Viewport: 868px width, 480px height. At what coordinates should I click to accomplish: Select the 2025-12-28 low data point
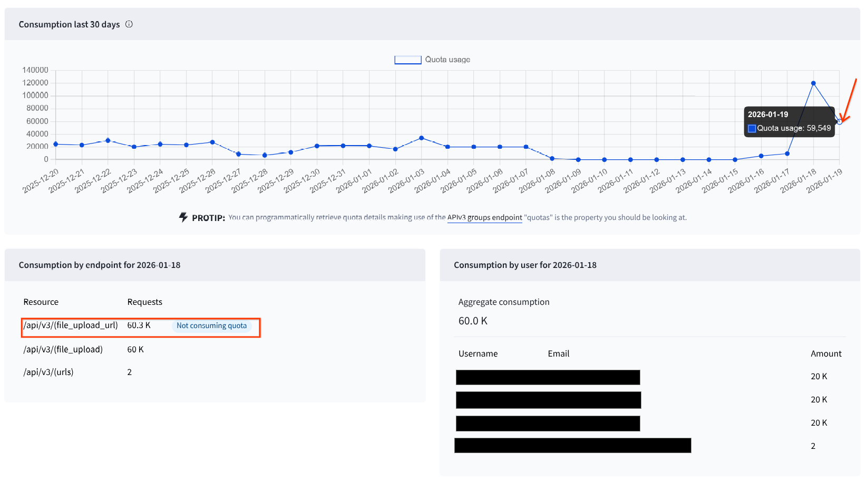point(265,155)
